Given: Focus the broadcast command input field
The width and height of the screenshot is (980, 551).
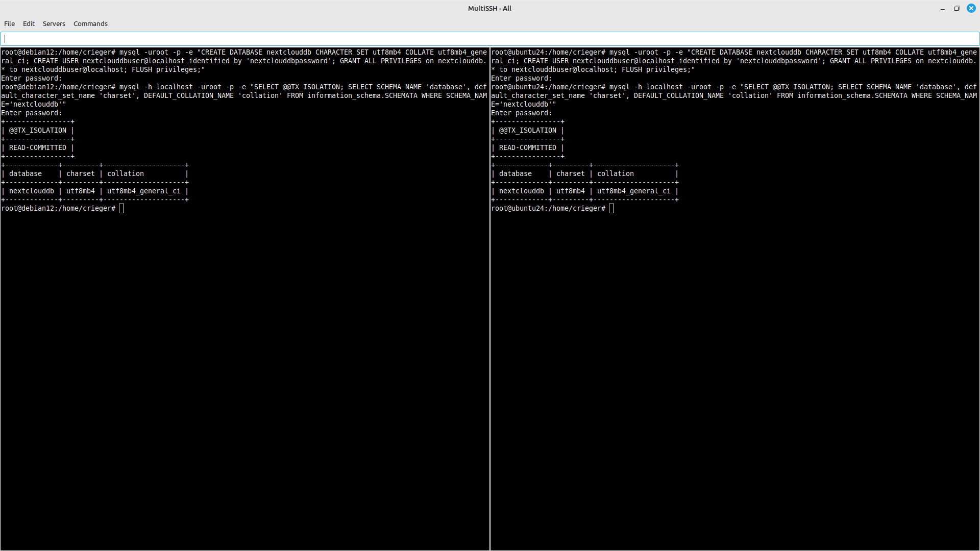Looking at the screenshot, I should [490, 39].
